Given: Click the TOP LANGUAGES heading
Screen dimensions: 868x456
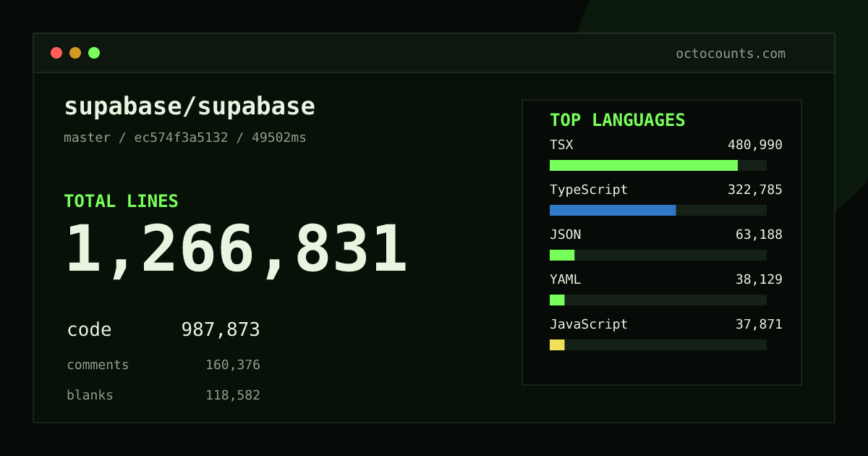Looking at the screenshot, I should 618,120.
